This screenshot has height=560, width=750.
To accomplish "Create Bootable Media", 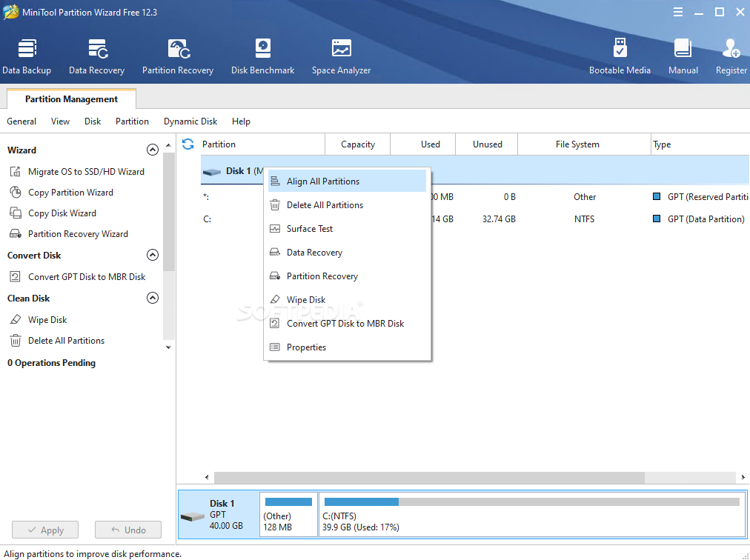I will [x=620, y=57].
